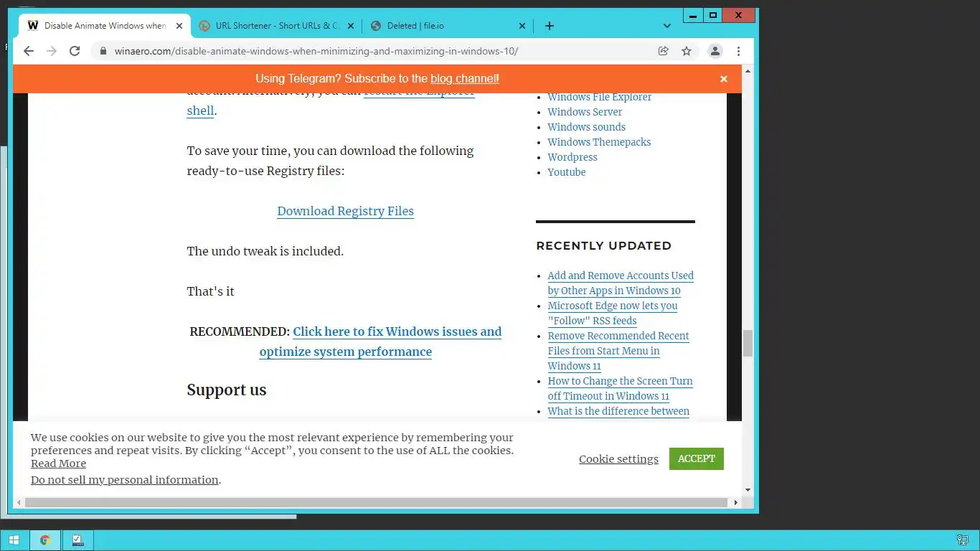This screenshot has height=551, width=980.
Task: Click the Chrome taskbar icon
Action: pos(45,540)
